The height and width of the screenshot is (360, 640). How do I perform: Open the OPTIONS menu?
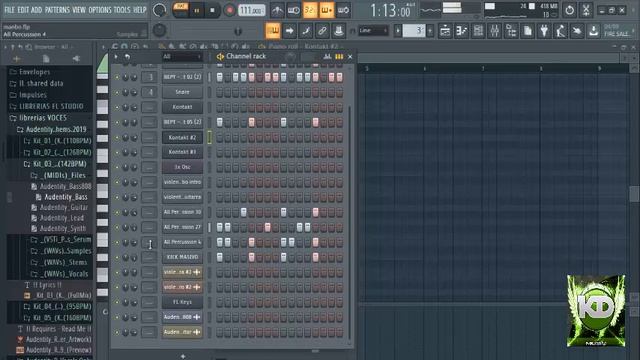click(100, 10)
